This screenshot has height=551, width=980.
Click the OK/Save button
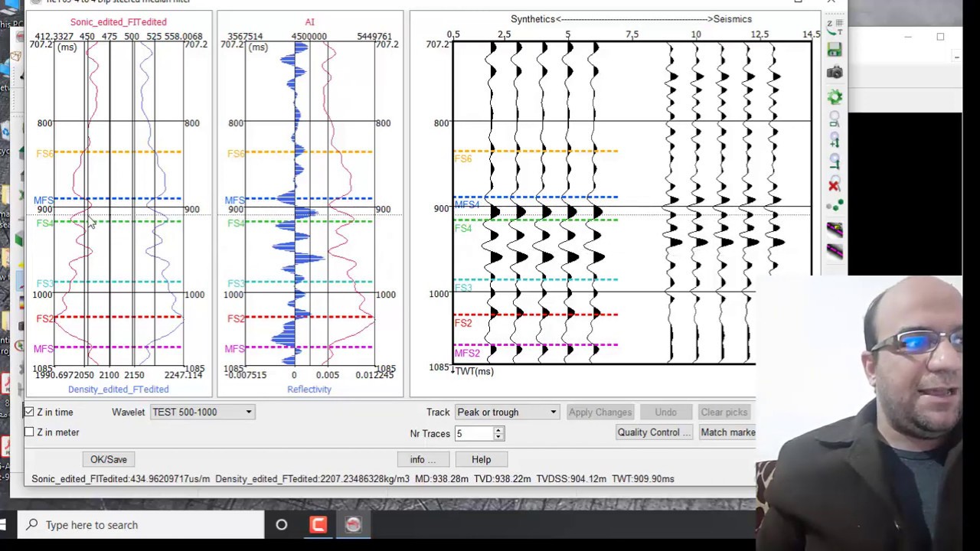(109, 459)
